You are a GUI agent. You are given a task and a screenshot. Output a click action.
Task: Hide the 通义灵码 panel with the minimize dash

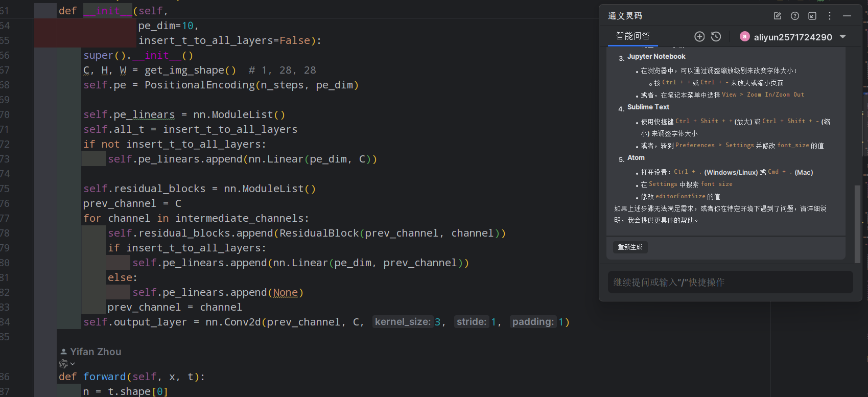[847, 16]
